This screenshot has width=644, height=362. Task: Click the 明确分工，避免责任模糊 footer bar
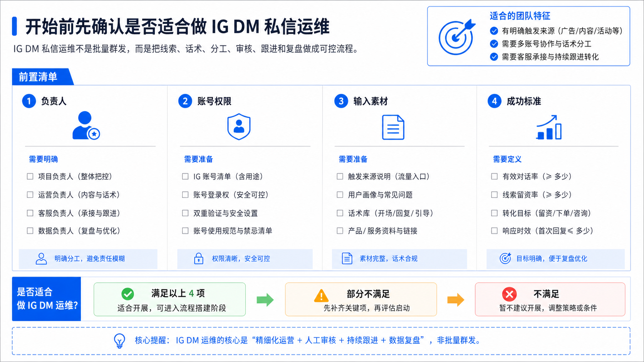click(88, 259)
